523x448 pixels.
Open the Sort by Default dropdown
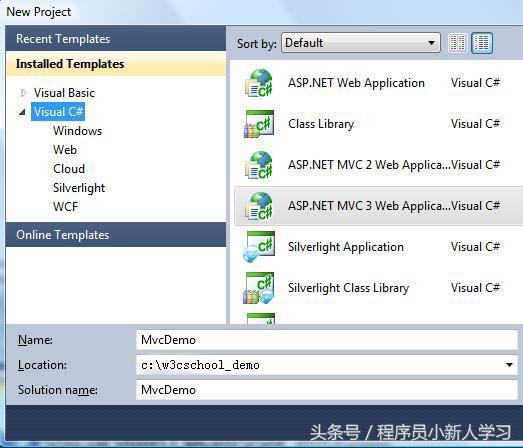coord(361,43)
